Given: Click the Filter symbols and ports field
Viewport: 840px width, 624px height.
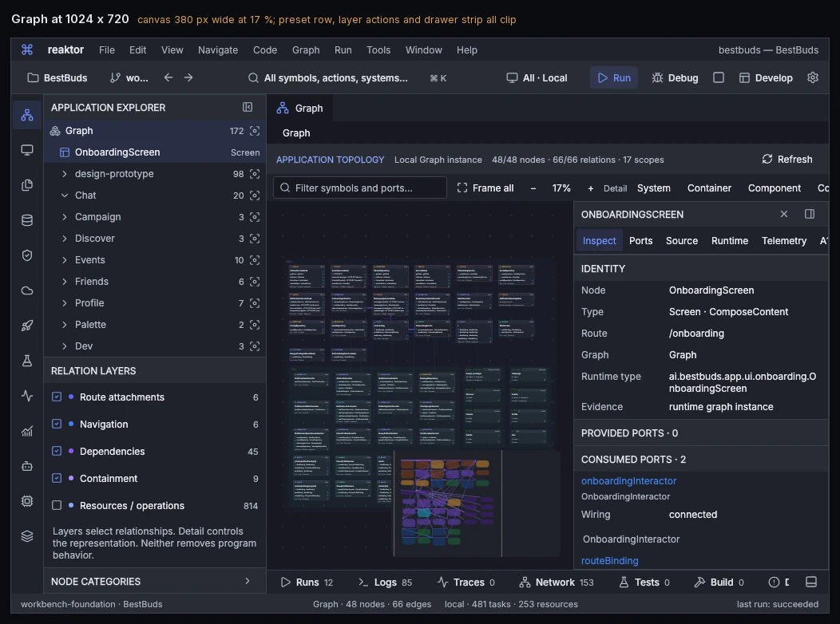Looking at the screenshot, I should pos(360,188).
